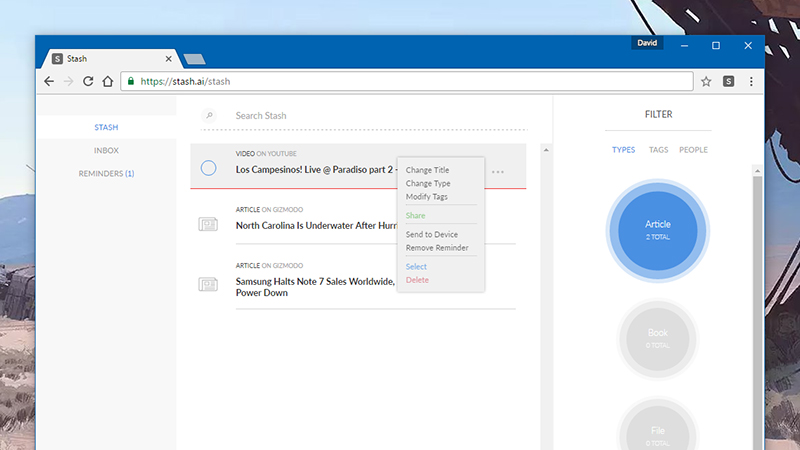
Task: Bookmark this page with the star icon
Action: [706, 81]
